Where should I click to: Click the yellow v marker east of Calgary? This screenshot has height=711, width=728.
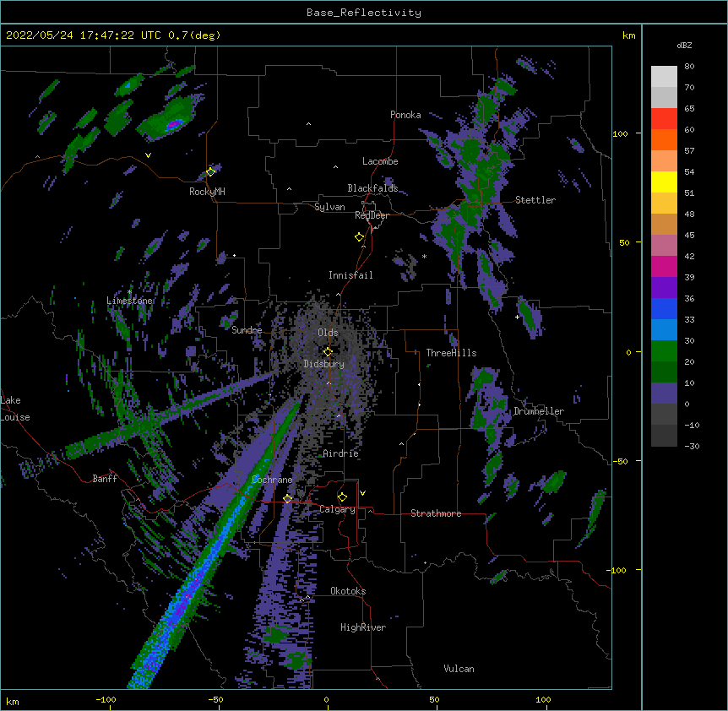[362, 493]
